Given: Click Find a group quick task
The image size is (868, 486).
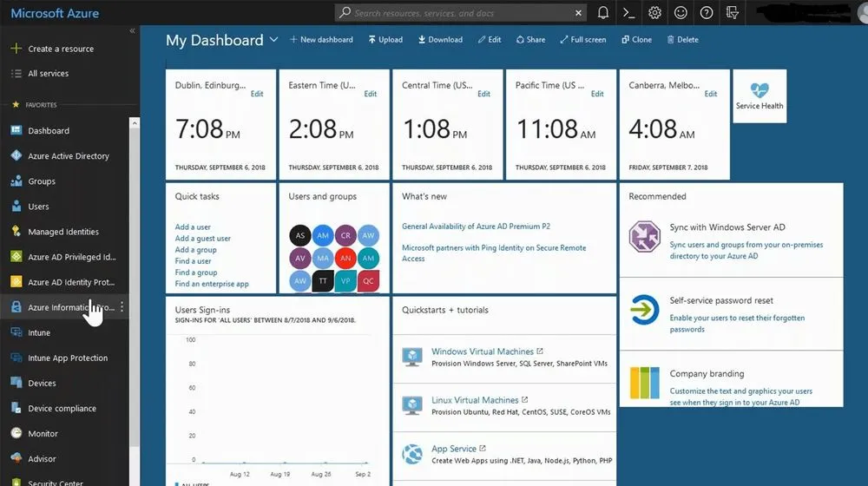Looking at the screenshot, I should [196, 273].
